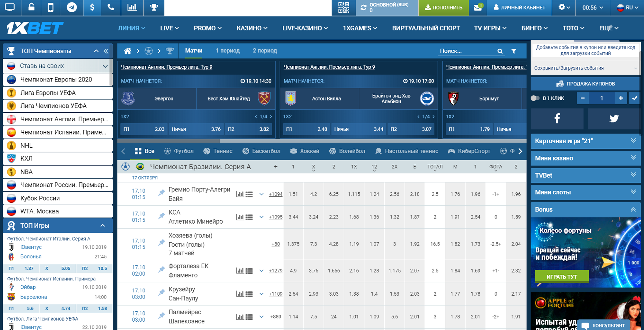The height and width of the screenshot is (330, 644).
Task: Click the dollar sign payments icon
Action: point(92,7)
